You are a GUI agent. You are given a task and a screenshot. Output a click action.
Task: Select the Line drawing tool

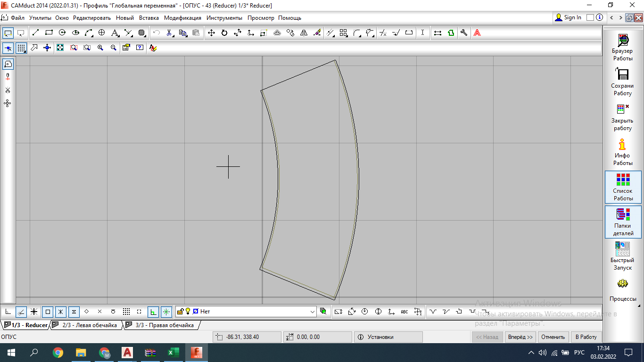tap(36, 33)
